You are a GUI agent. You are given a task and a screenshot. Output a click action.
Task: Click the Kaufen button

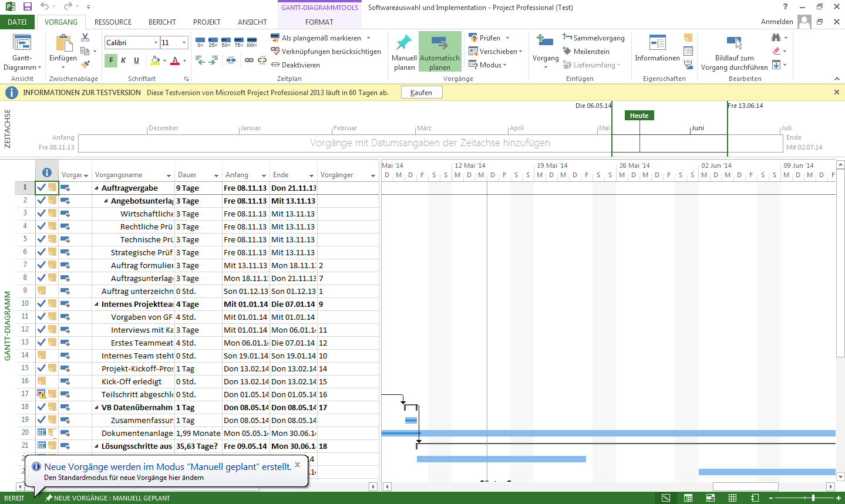tap(421, 92)
